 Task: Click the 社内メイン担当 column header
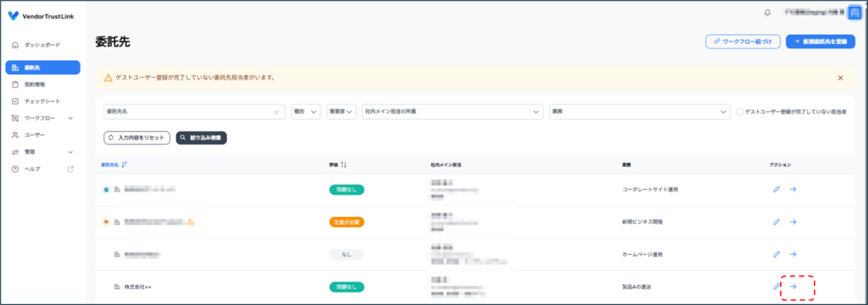pos(446,165)
